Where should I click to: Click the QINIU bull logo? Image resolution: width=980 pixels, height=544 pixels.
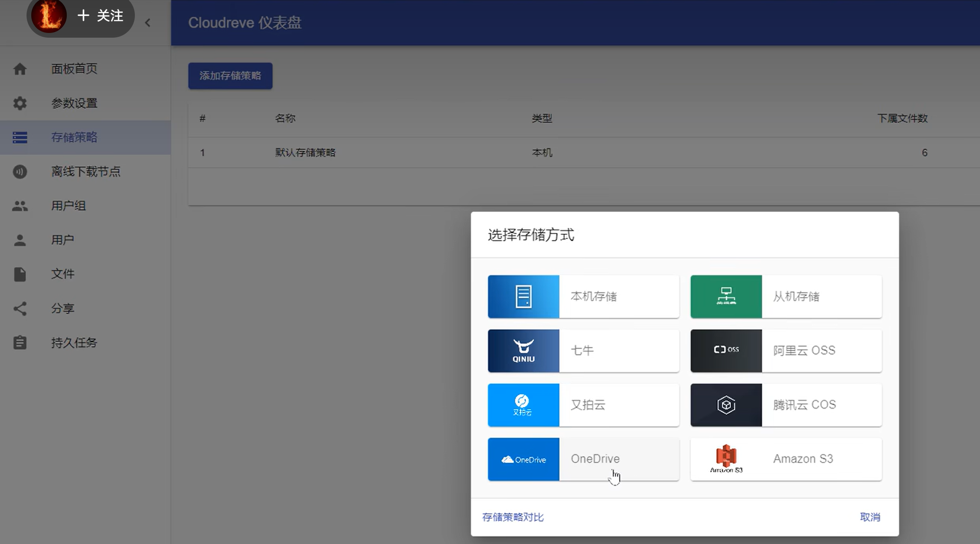[x=523, y=351]
